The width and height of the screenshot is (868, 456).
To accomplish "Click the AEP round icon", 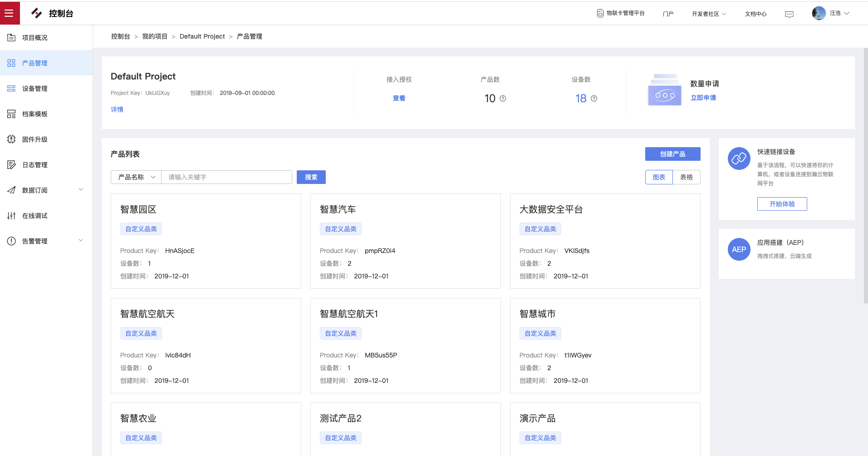I will tap(739, 249).
